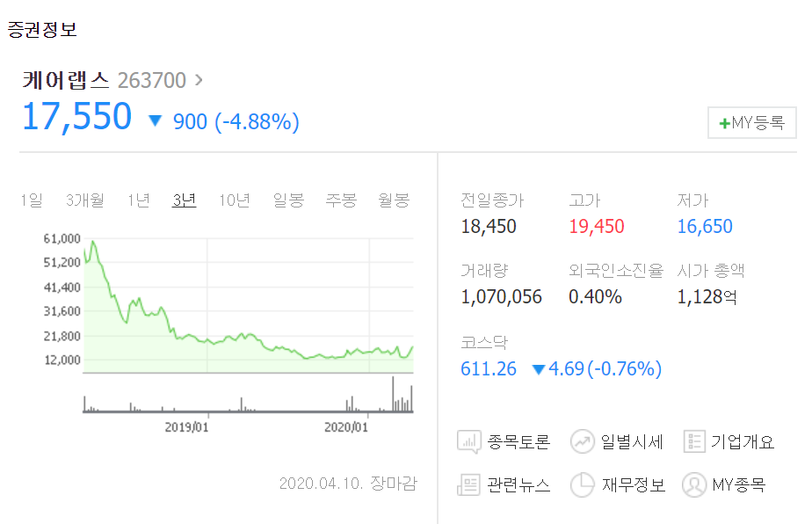Show the 1년 price chart
This screenshot has height=524, width=812.
[x=137, y=200]
